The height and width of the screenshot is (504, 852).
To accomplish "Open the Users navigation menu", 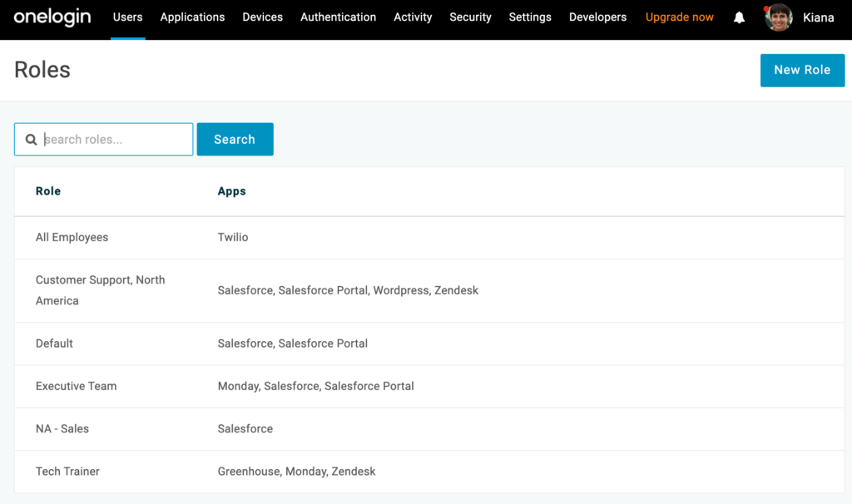I will [x=127, y=17].
